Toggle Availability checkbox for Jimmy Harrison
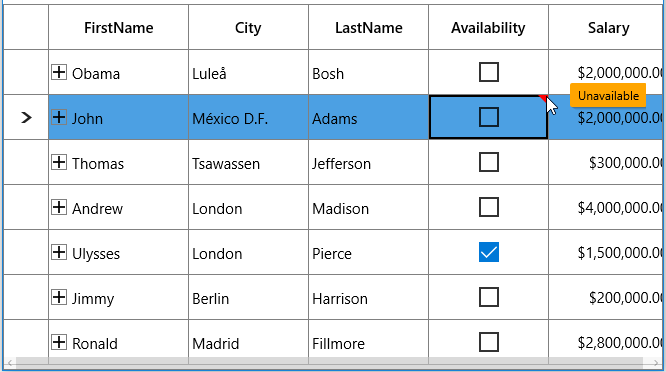This screenshot has height=372, width=666. (x=488, y=297)
